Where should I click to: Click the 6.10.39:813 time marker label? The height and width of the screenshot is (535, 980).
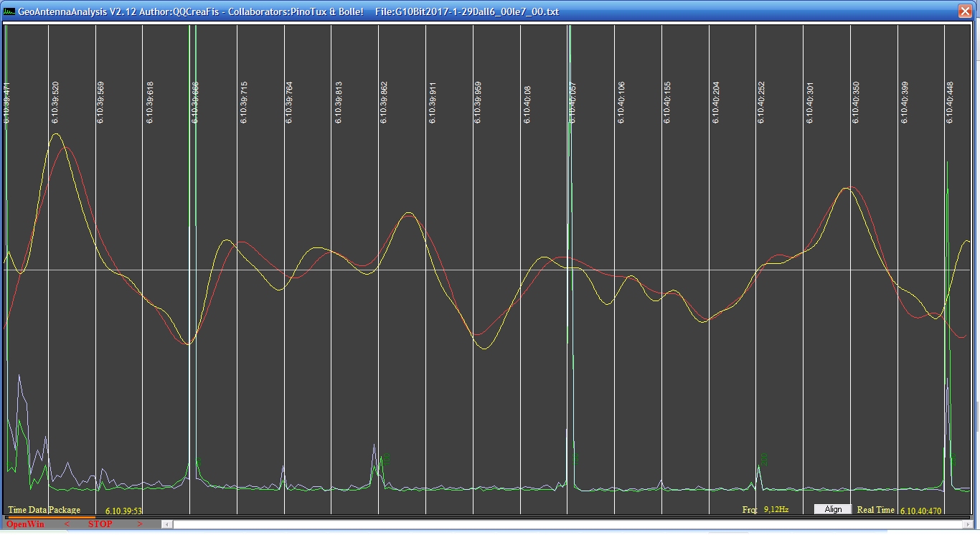(338, 103)
